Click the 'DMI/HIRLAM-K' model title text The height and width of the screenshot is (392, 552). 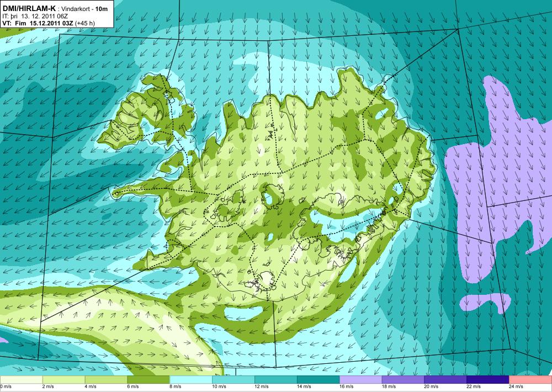(x=29, y=8)
